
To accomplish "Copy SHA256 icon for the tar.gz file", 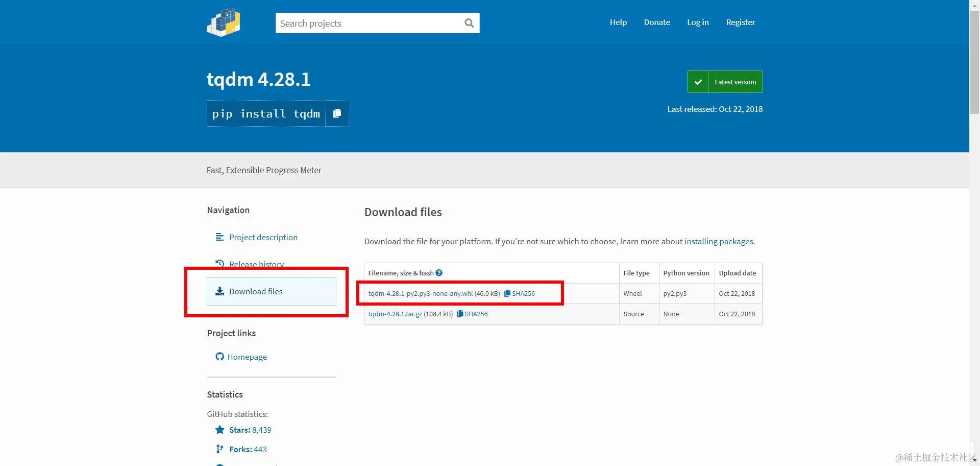I will pyautogui.click(x=460, y=314).
